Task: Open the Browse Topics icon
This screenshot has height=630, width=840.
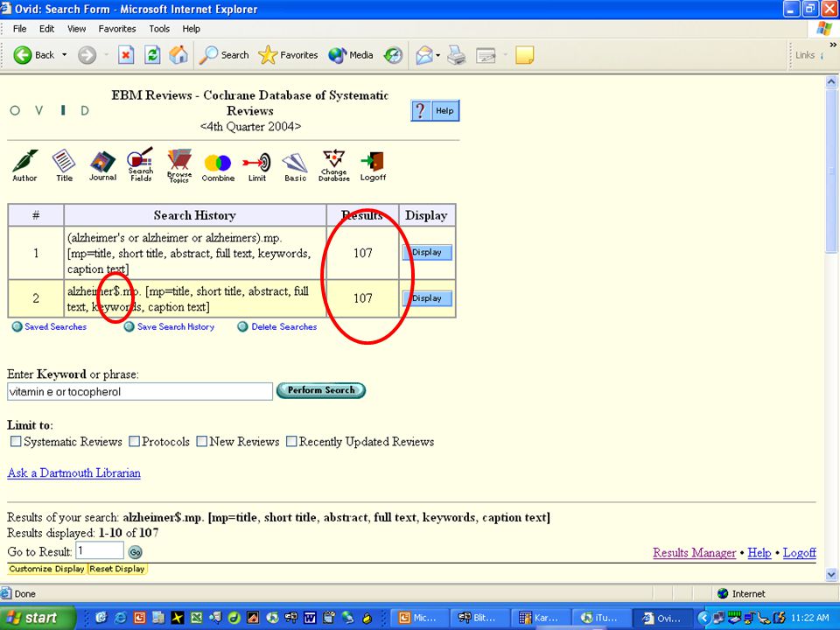Action: coord(178,165)
